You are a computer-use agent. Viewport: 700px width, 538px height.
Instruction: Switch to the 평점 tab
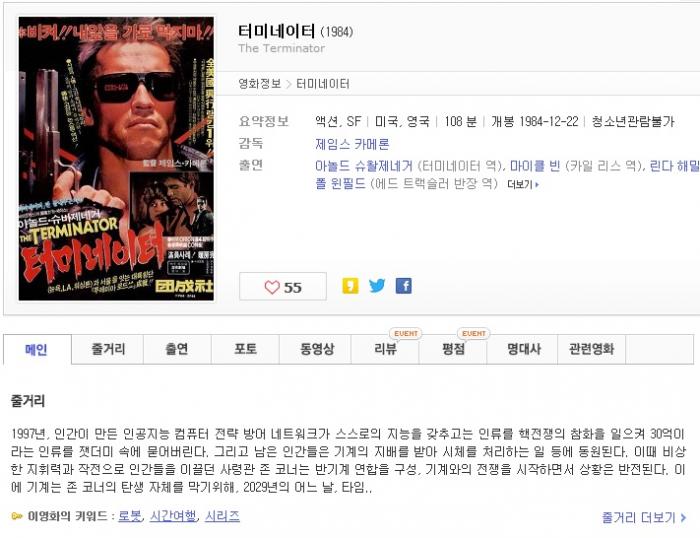click(x=453, y=349)
